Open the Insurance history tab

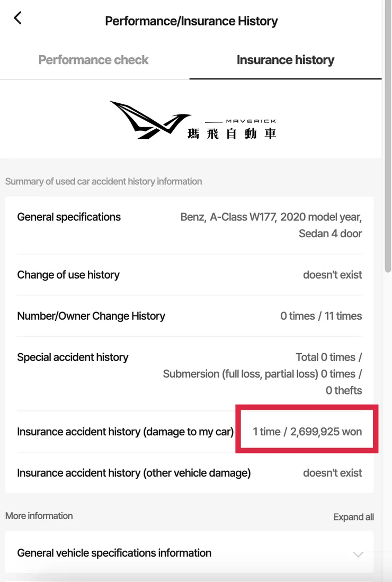click(286, 59)
